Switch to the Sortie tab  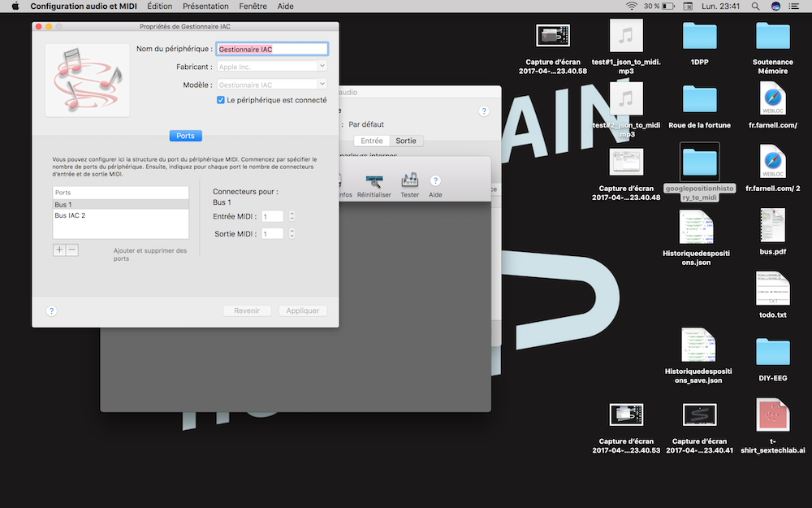tap(405, 141)
